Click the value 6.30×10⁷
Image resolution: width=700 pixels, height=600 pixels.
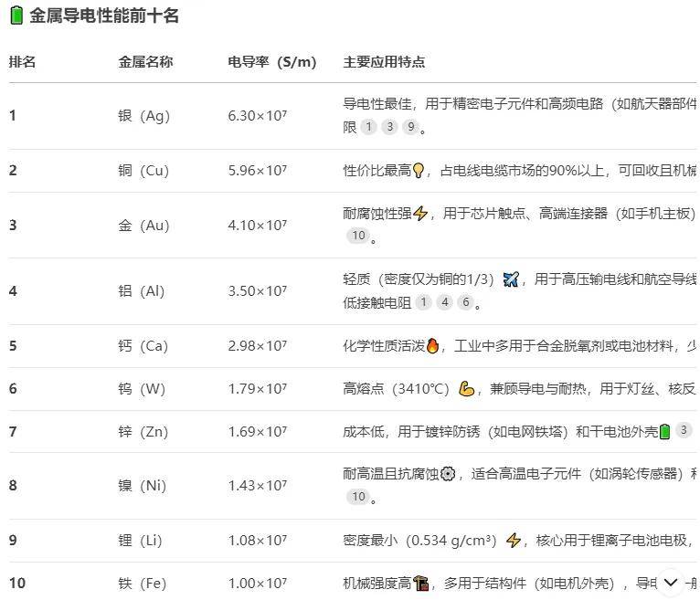coord(258,116)
